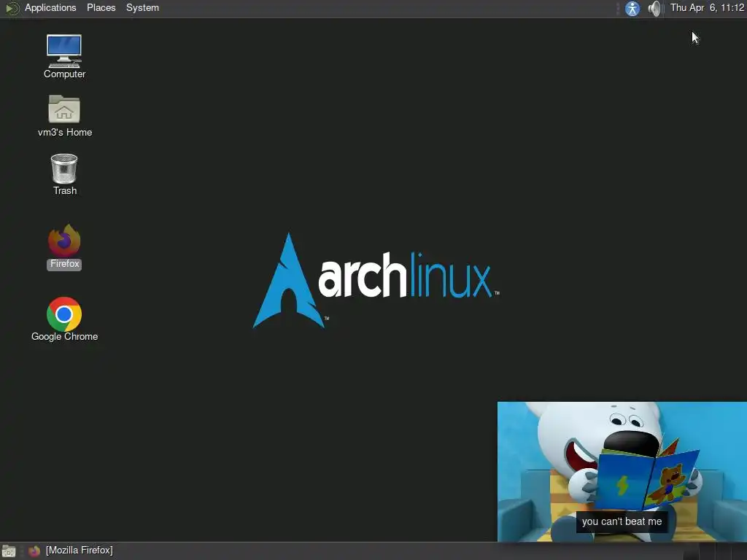
Task: Open the Places menu
Action: pyautogui.click(x=101, y=7)
